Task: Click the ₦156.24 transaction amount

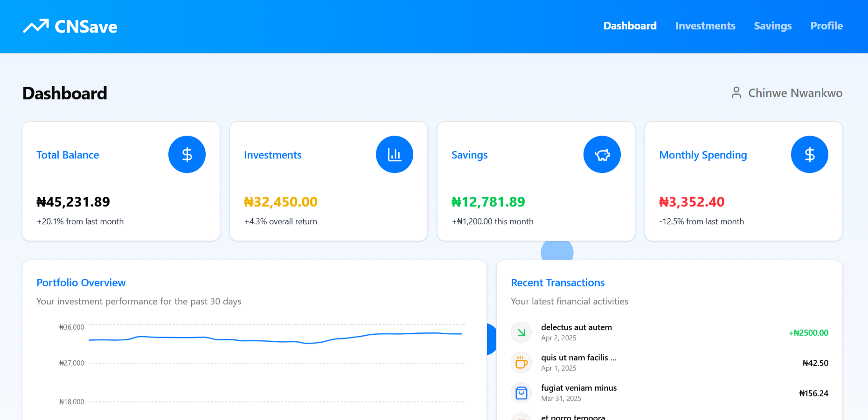Action: (813, 393)
